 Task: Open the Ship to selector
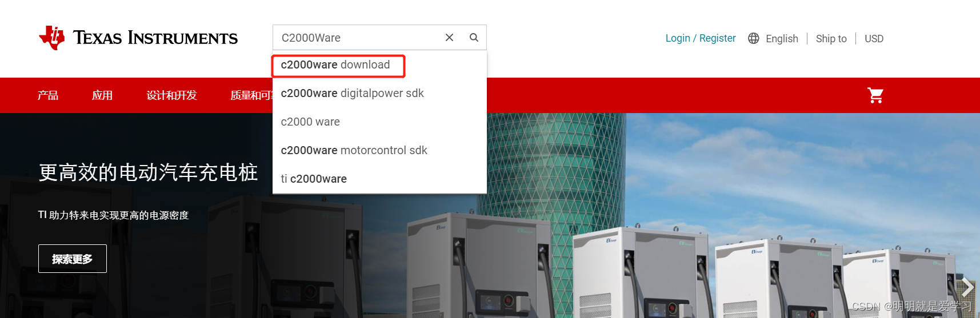tap(831, 38)
